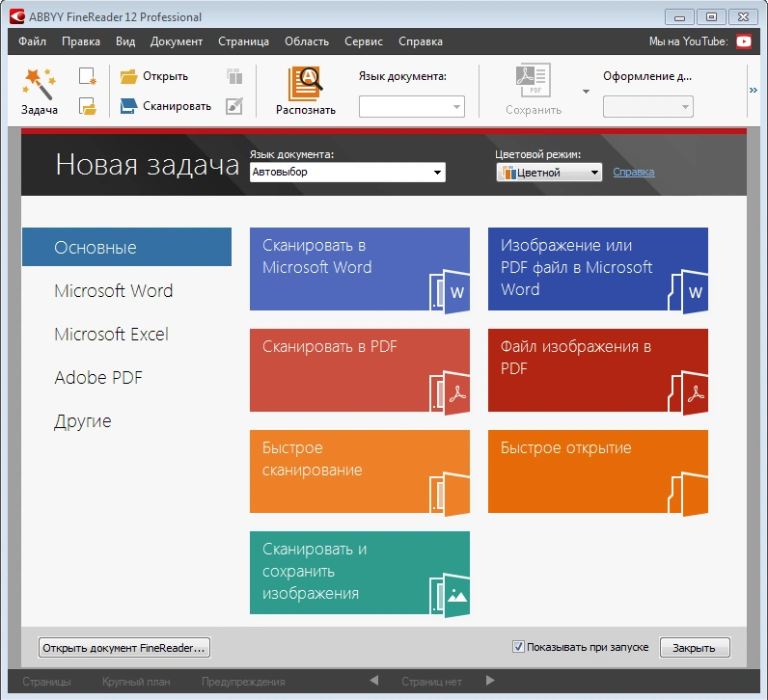Open the Оформление документа dropdown
This screenshot has height=700, width=768.
648,107
